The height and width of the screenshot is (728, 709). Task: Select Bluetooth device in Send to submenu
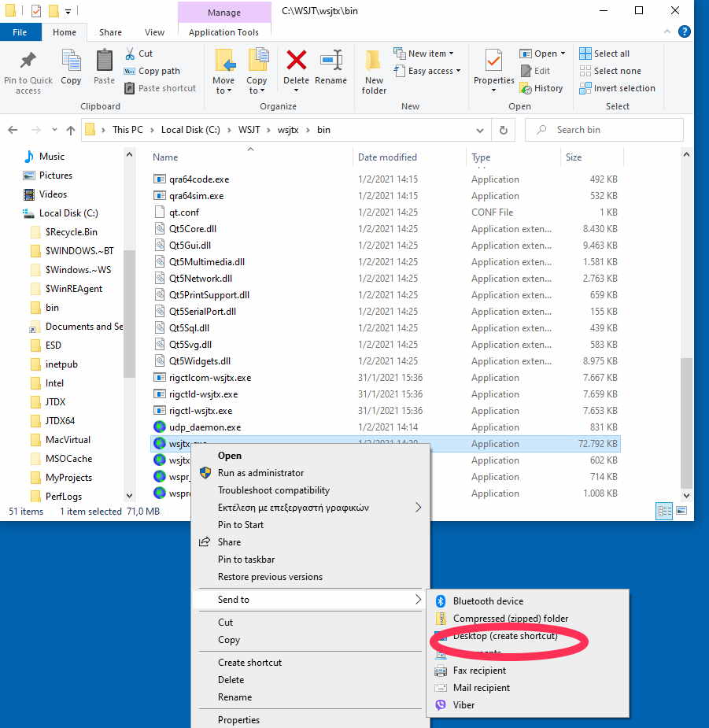pyautogui.click(x=488, y=601)
